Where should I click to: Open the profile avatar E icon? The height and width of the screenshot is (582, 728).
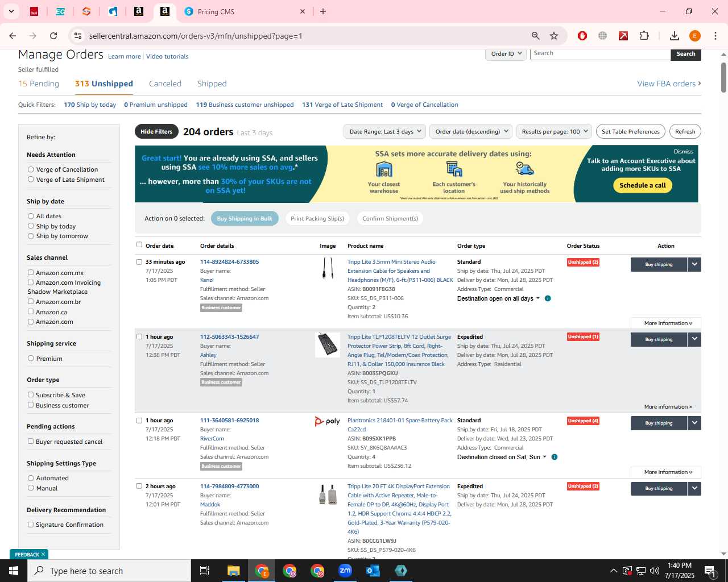click(694, 36)
